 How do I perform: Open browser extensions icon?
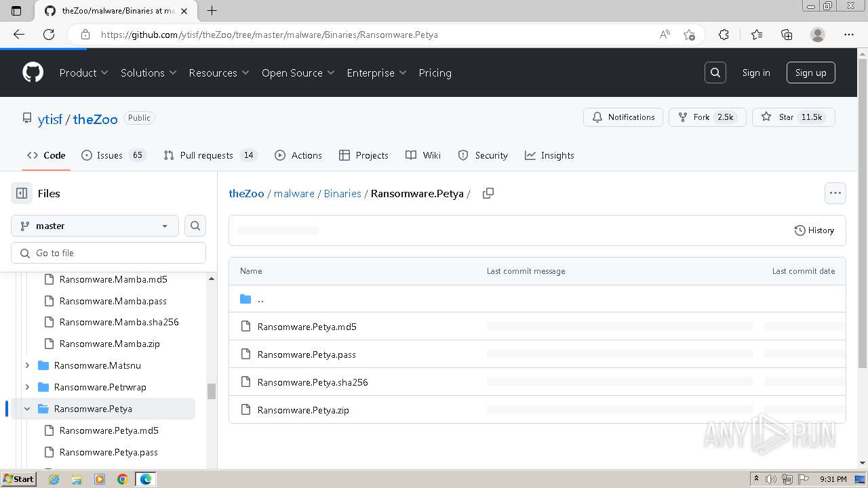[x=724, y=35]
